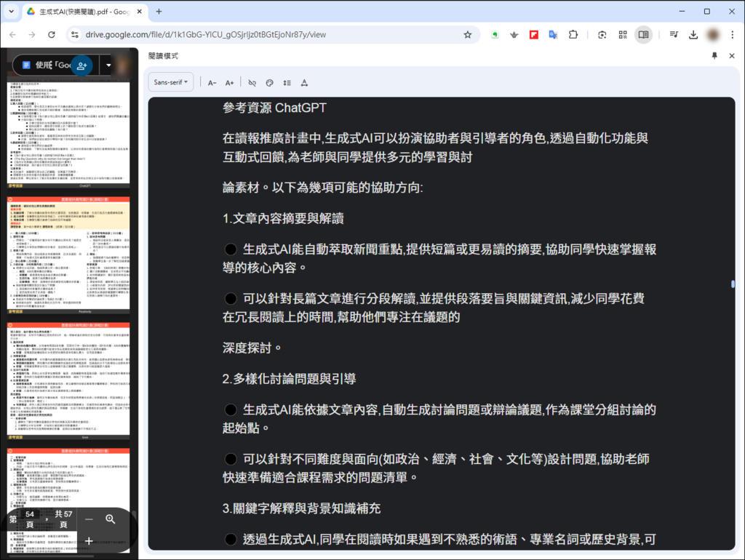
Task: Click the line 深度探討。
Action: click(252, 348)
